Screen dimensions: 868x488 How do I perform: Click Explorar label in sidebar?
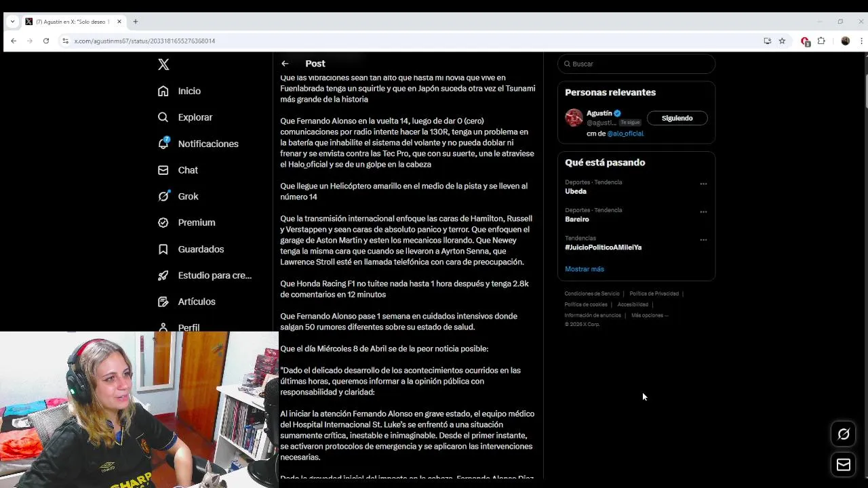tap(195, 117)
